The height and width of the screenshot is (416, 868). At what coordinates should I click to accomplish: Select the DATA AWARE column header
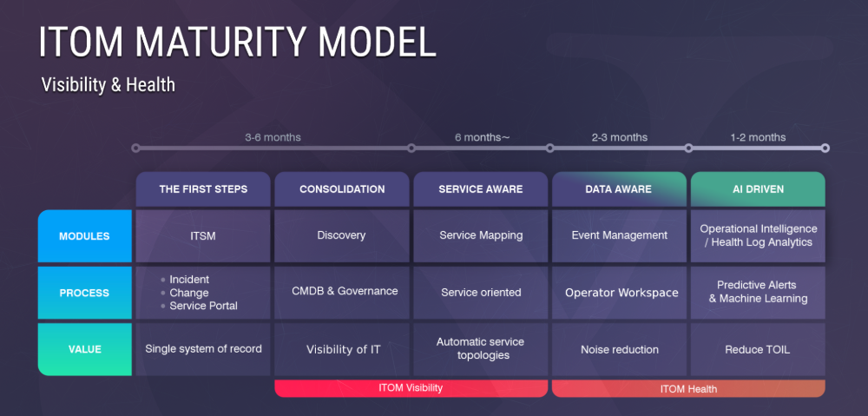(x=619, y=188)
